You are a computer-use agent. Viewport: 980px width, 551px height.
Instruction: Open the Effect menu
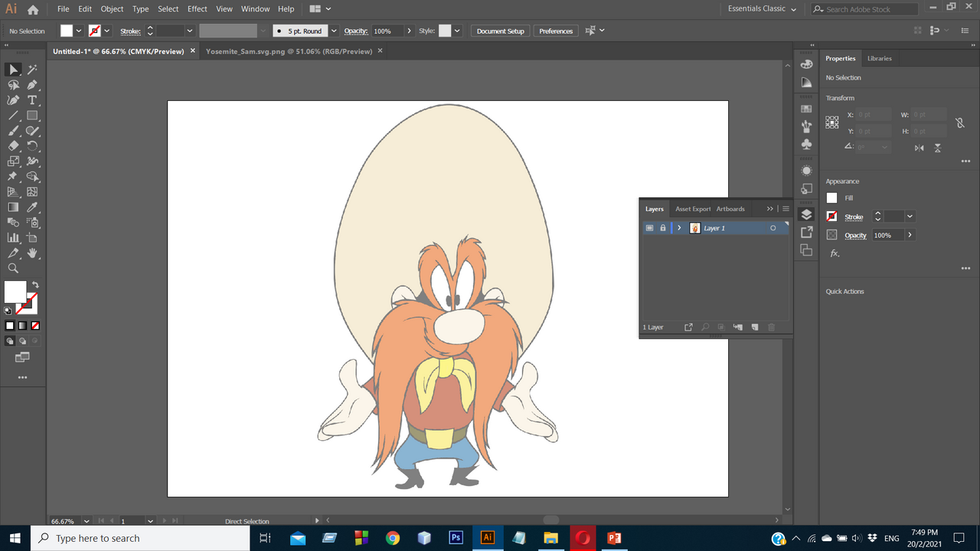coord(197,9)
